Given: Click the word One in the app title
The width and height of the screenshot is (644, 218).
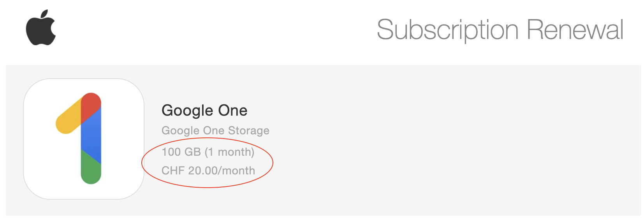Looking at the screenshot, I should tap(233, 111).
